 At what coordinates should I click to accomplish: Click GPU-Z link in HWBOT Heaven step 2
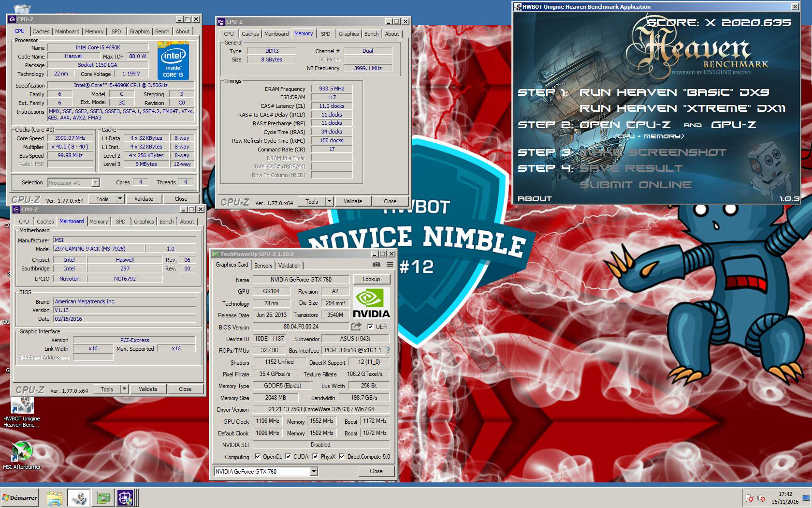pyautogui.click(x=734, y=125)
